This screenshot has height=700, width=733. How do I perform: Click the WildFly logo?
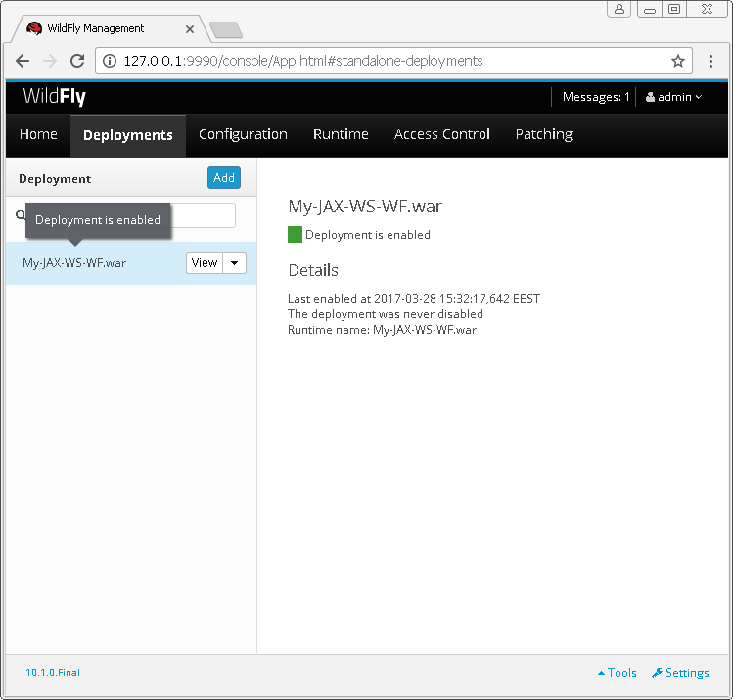54,96
